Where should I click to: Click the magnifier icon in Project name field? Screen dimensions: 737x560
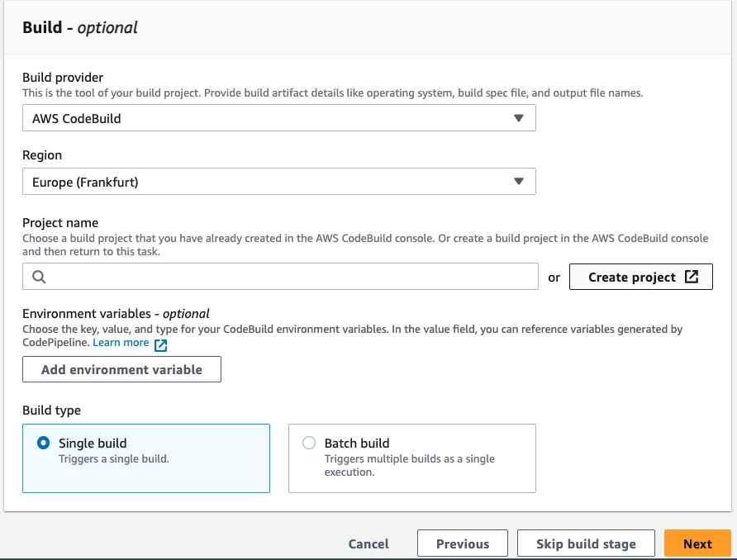click(x=39, y=277)
